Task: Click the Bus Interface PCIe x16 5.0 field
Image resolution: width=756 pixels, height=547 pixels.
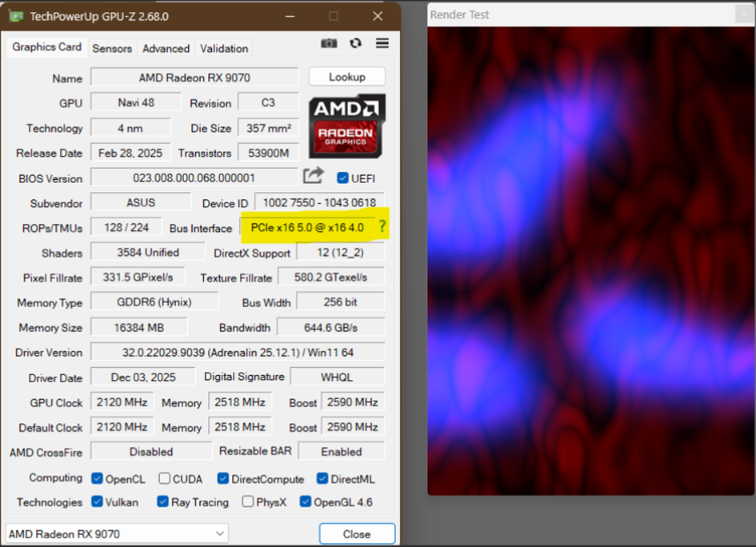Action: click(307, 227)
